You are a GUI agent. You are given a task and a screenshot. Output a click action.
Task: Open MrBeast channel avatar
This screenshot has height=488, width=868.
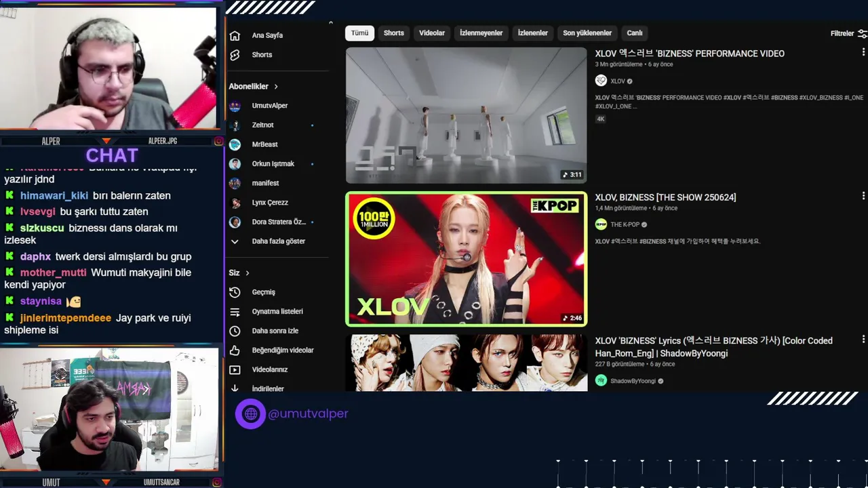click(x=235, y=144)
